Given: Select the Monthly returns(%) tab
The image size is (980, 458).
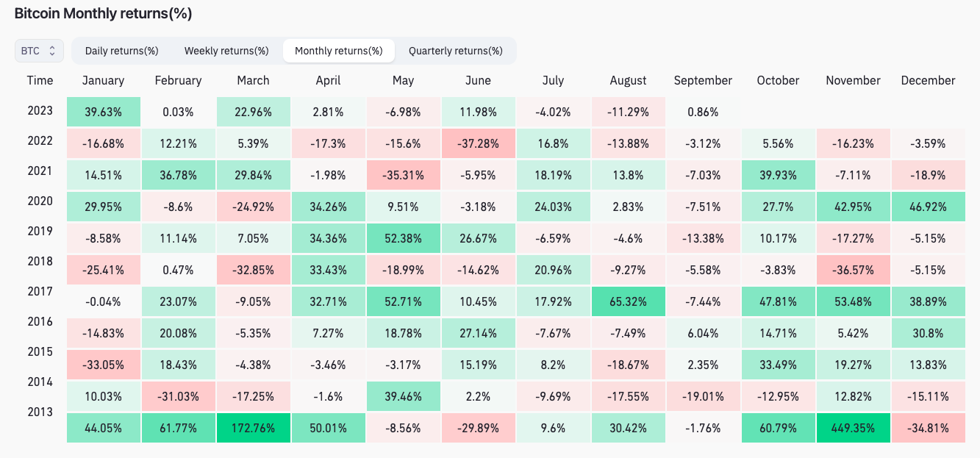Looking at the screenshot, I should tap(339, 51).
